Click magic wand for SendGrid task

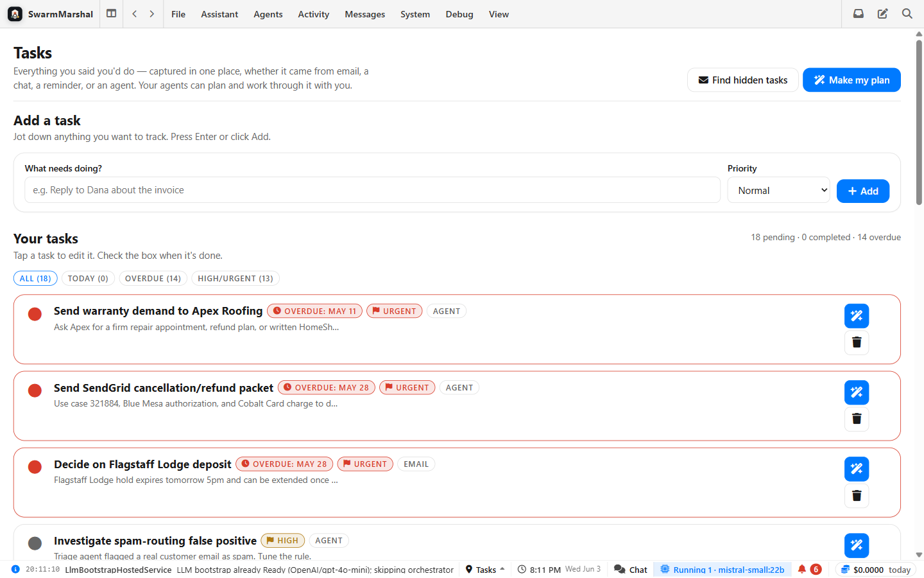857,392
